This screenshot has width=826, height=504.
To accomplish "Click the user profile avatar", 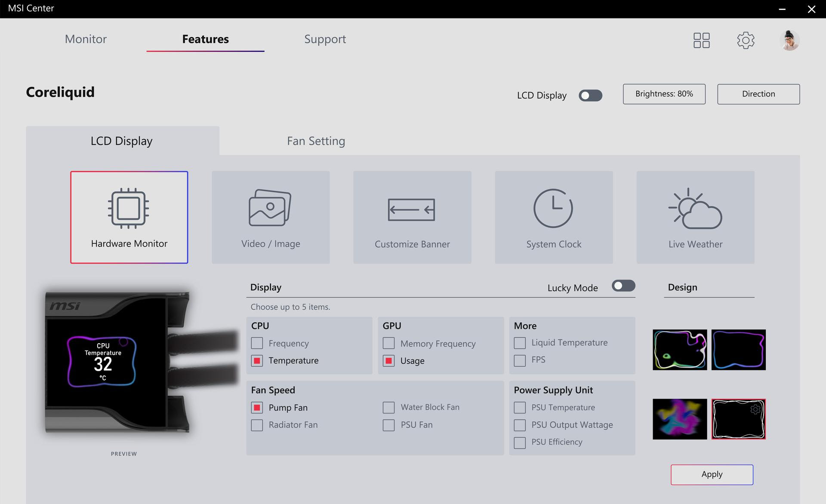I will coord(789,40).
